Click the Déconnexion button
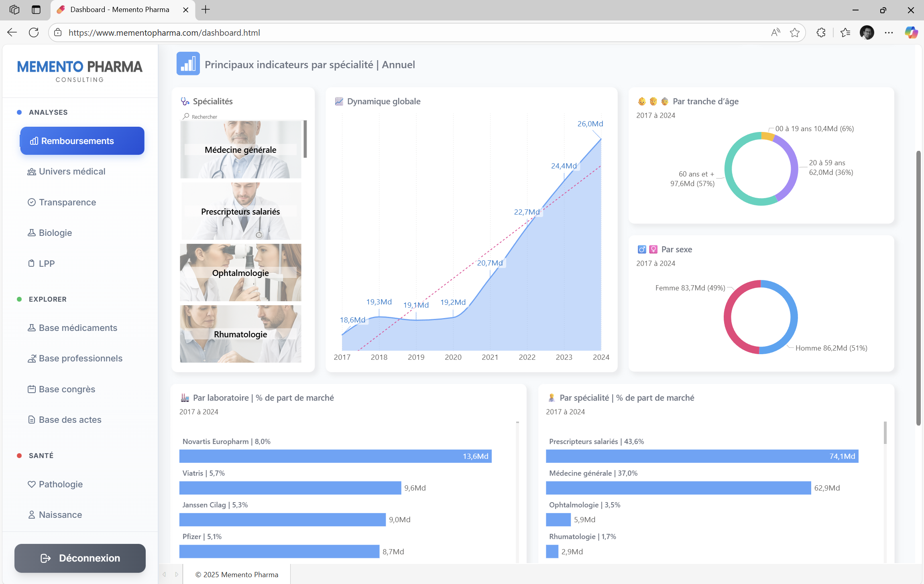This screenshot has height=584, width=924. click(x=80, y=558)
